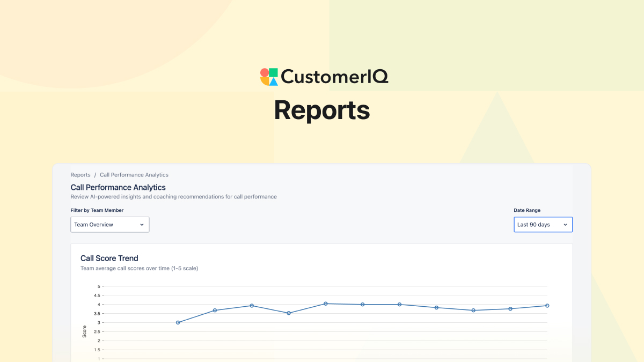Select the dip point near score 3.5
This screenshot has width=644, height=362.
coord(289,313)
